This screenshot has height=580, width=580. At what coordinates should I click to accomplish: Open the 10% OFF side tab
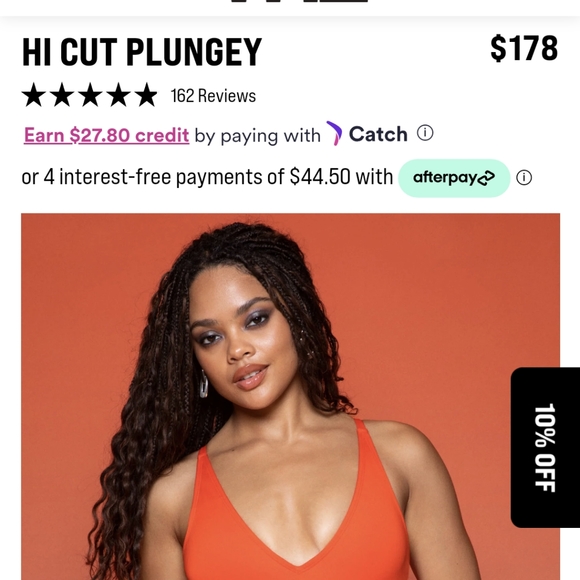pyautogui.click(x=545, y=447)
